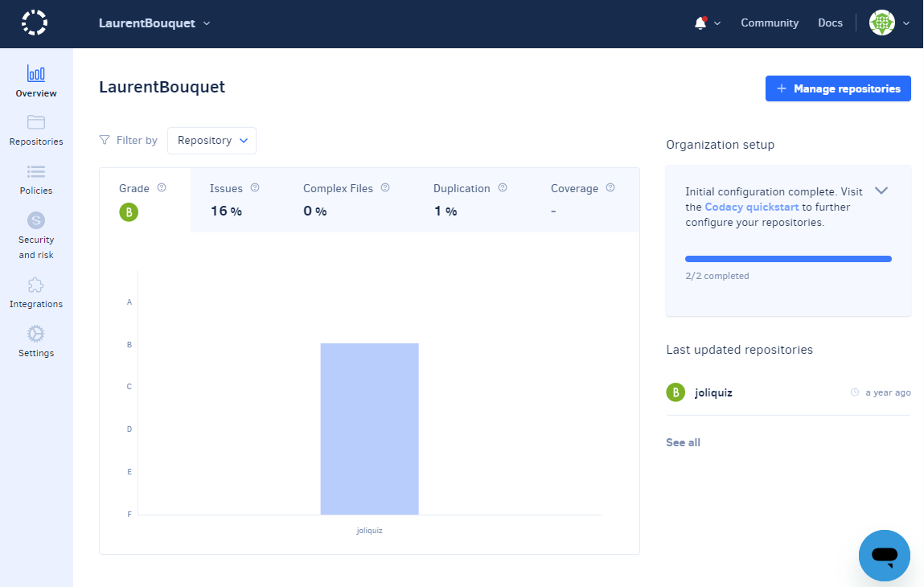Open the Repository filter dropdown
The image size is (924, 587).
211,141
